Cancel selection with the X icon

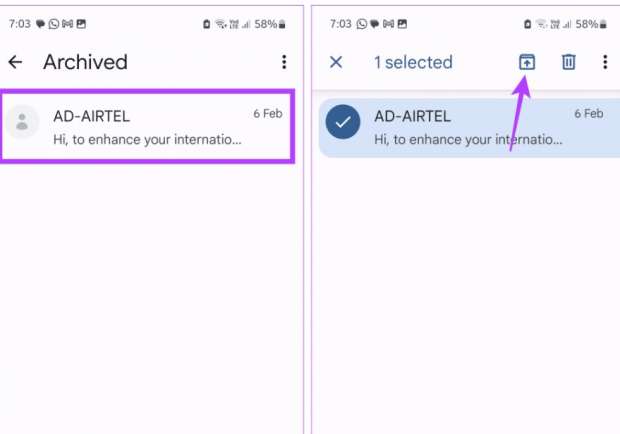pyautogui.click(x=336, y=62)
